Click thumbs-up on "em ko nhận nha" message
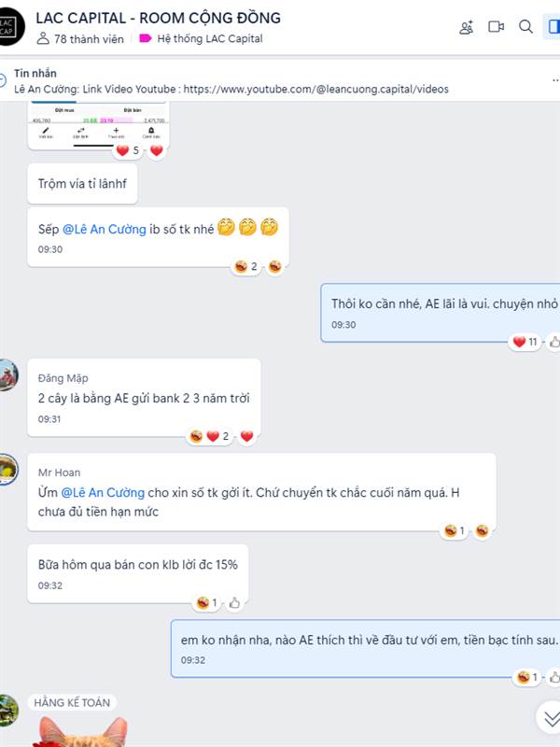The width and height of the screenshot is (560, 747). click(554, 677)
